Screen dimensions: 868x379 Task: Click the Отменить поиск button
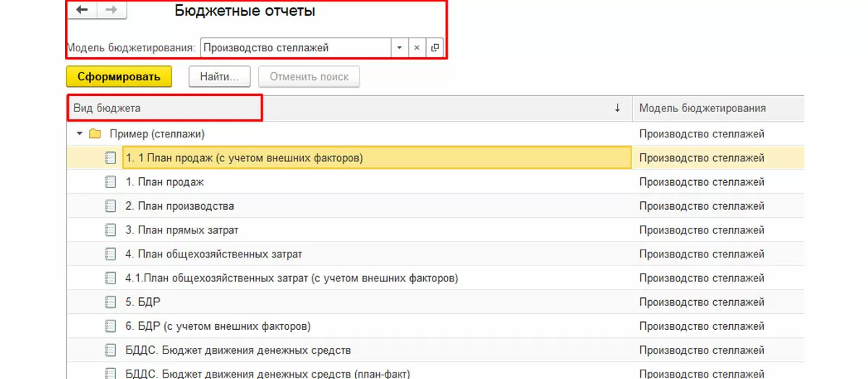click(x=309, y=77)
